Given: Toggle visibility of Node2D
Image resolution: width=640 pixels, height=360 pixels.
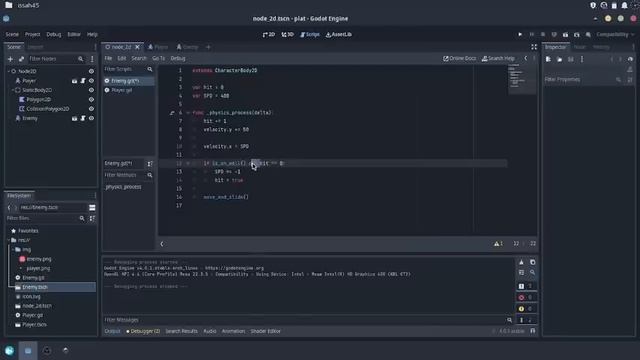Looking at the screenshot, I should (x=91, y=71).
